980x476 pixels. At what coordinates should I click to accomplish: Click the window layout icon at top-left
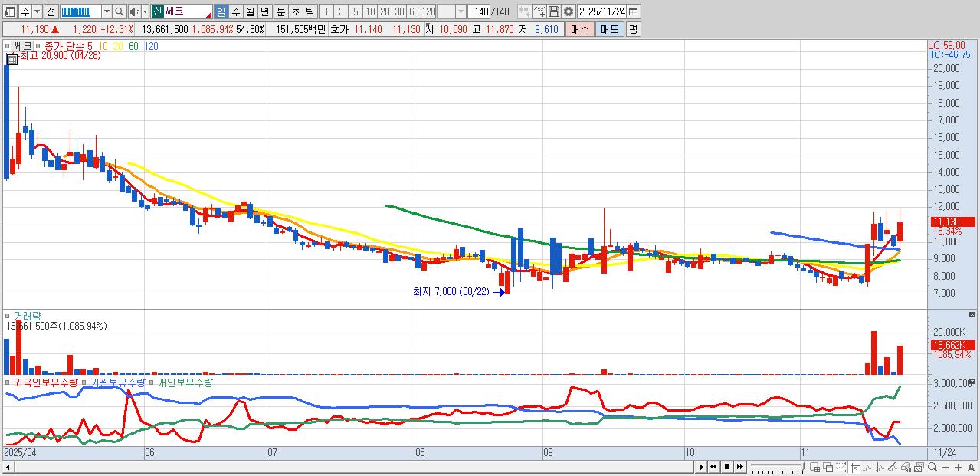tap(9, 11)
